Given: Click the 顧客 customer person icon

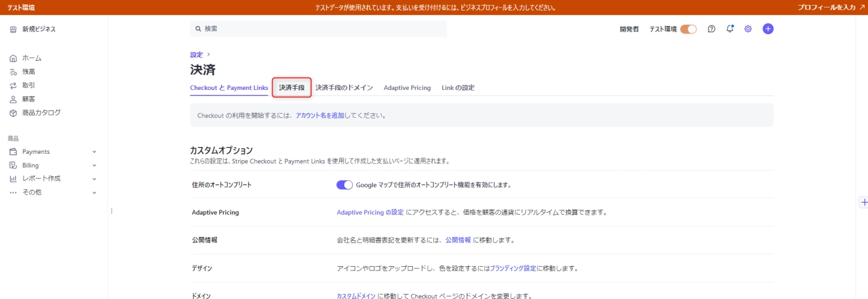Looking at the screenshot, I should pyautogui.click(x=13, y=99).
